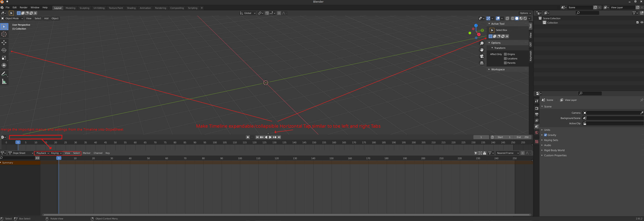
Task: Open the Output properties printer icon
Action: point(537,114)
